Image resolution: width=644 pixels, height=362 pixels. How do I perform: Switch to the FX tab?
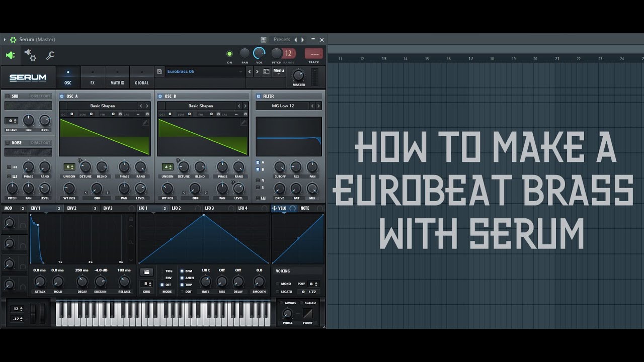point(93,77)
